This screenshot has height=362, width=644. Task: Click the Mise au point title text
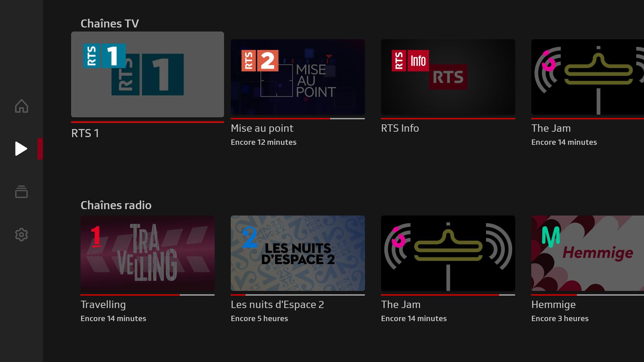262,128
